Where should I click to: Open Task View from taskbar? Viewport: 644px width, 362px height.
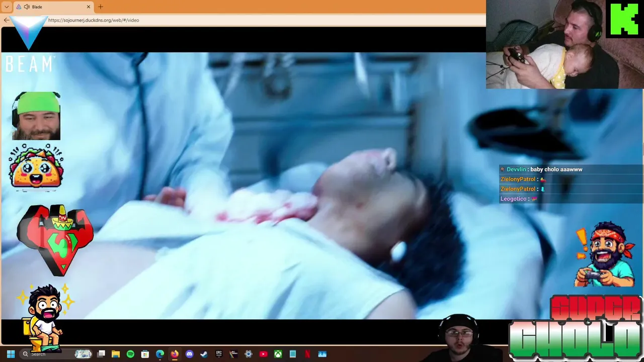tap(101, 354)
